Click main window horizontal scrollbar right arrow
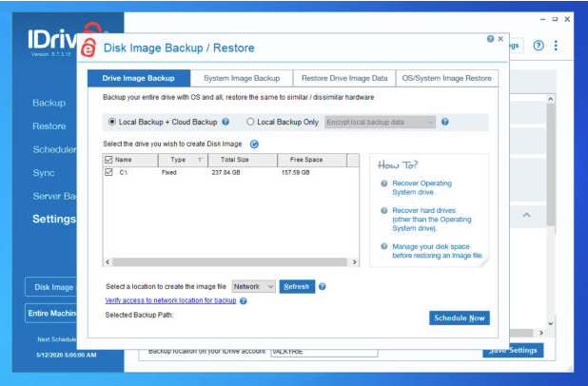Screen dimensions: 588x386 (x=540, y=333)
